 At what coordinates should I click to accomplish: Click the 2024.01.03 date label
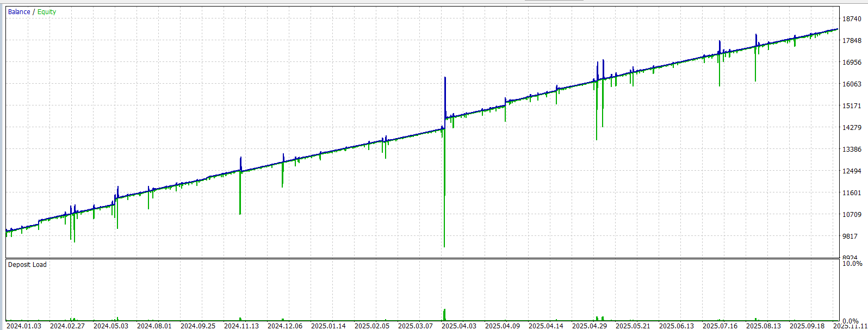pos(24,326)
